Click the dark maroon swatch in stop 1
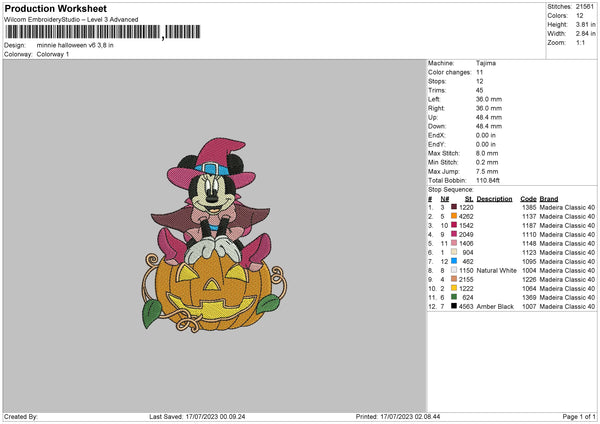Image resolution: width=600 pixels, height=424 pixels. click(x=456, y=207)
